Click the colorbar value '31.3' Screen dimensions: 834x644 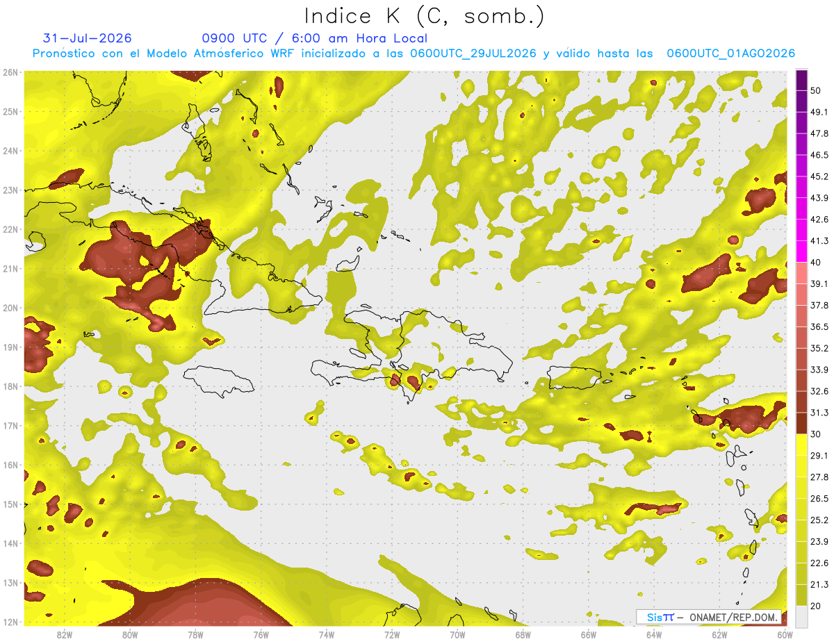click(819, 413)
